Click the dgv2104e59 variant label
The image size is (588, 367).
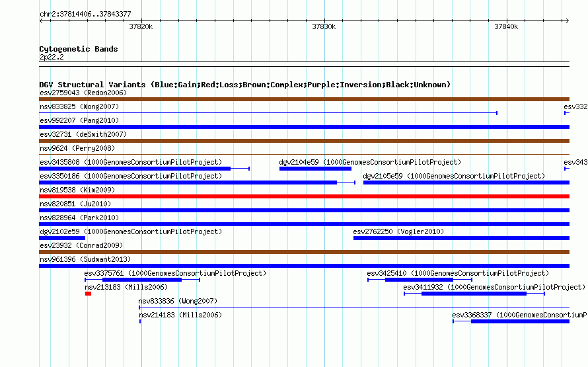(370, 162)
